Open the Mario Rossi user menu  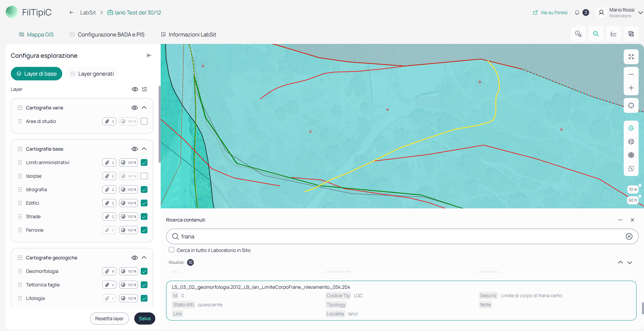pos(620,12)
